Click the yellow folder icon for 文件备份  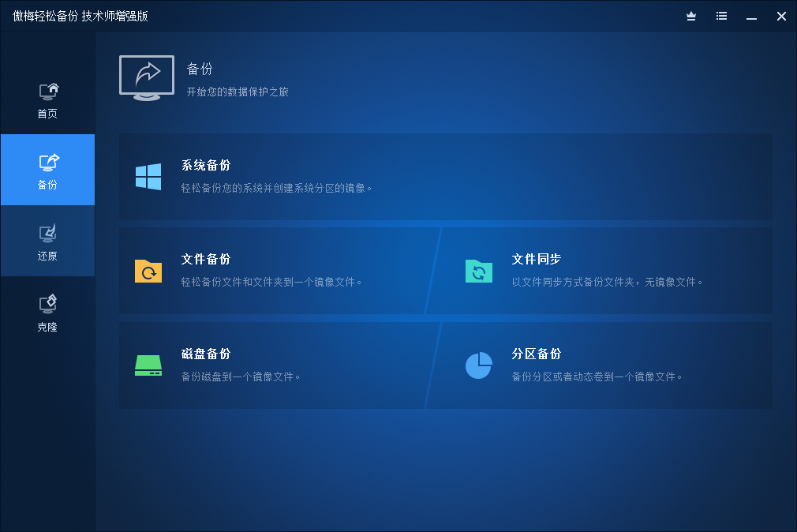(148, 271)
